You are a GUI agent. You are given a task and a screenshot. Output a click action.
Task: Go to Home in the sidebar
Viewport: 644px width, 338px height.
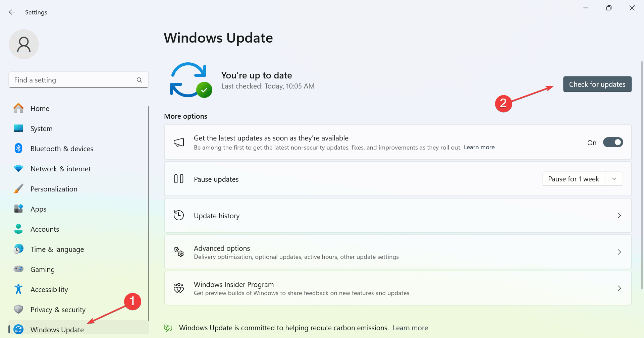[x=40, y=108]
